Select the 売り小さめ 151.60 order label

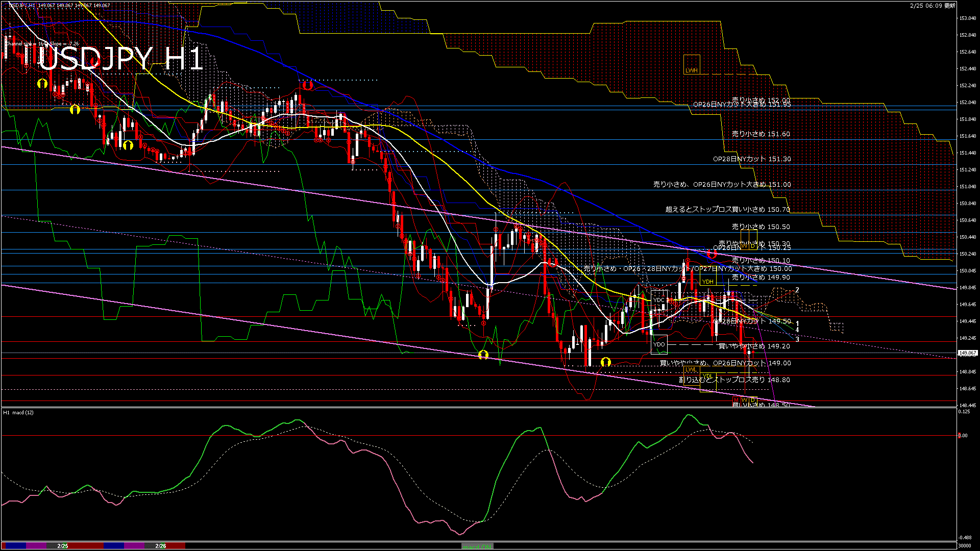pyautogui.click(x=761, y=134)
